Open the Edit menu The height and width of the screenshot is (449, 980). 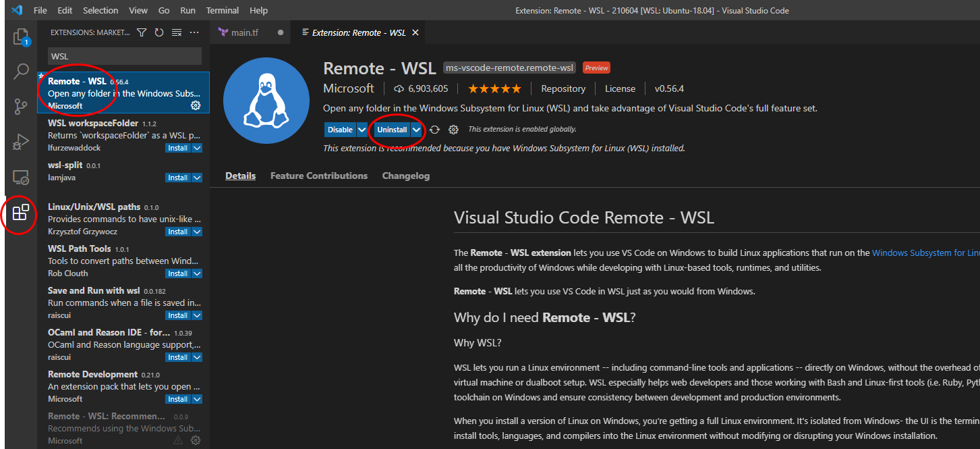click(65, 10)
